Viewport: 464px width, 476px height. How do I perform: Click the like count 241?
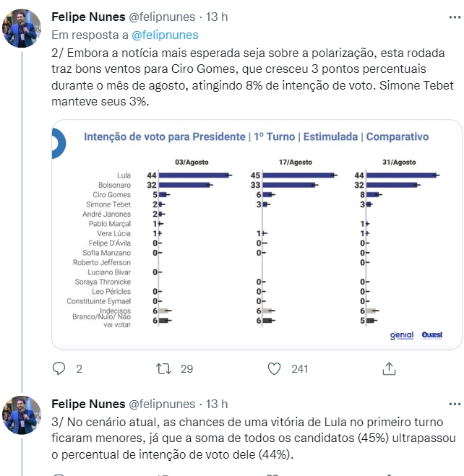[x=299, y=369]
